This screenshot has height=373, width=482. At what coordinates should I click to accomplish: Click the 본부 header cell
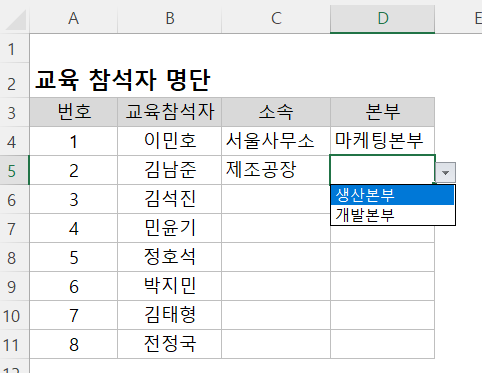(383, 112)
